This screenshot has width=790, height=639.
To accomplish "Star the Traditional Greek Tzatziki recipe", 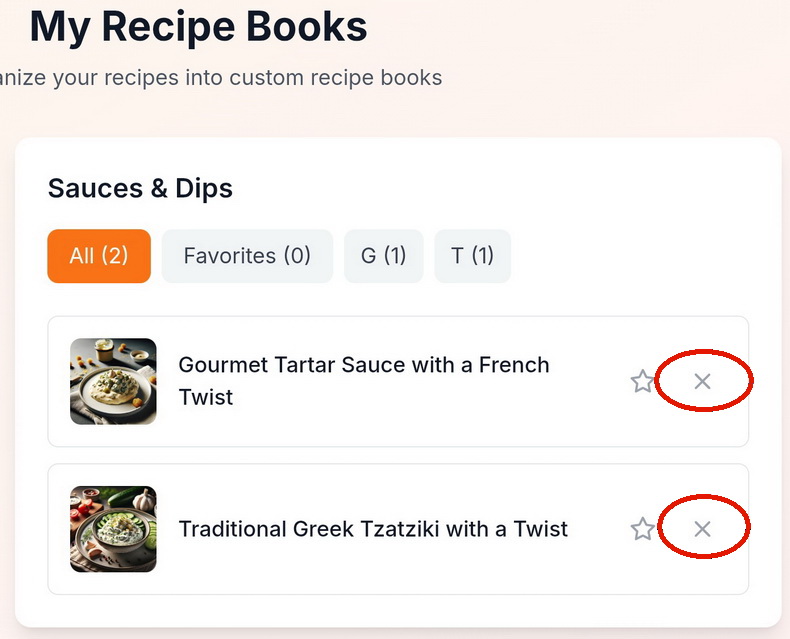I will [642, 529].
